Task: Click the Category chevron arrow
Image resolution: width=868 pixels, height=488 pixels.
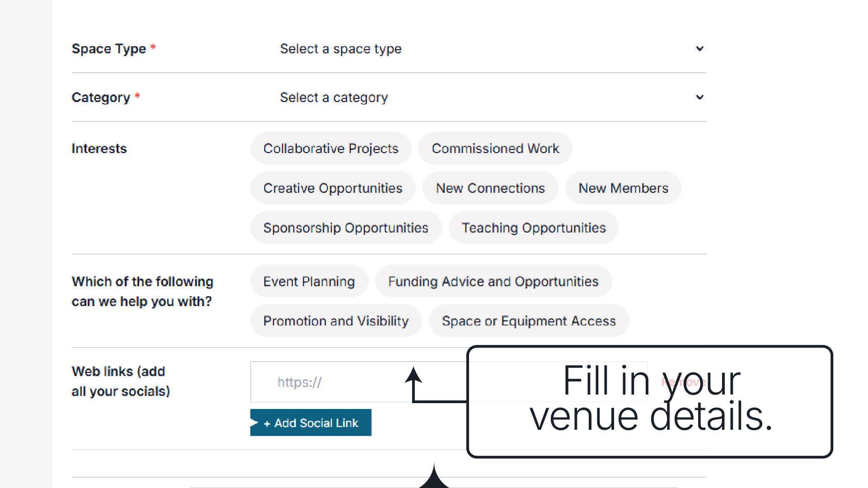Action: pyautogui.click(x=699, y=98)
